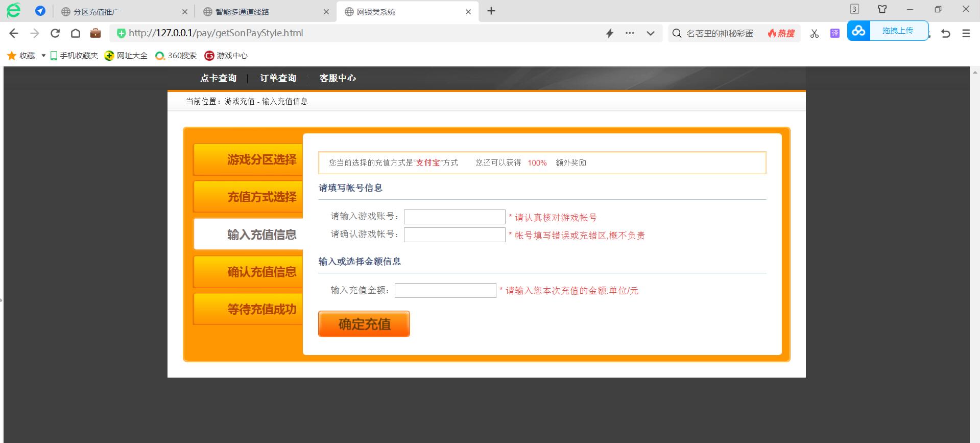
Task: Open new tab with plus icon
Action: pos(491,11)
